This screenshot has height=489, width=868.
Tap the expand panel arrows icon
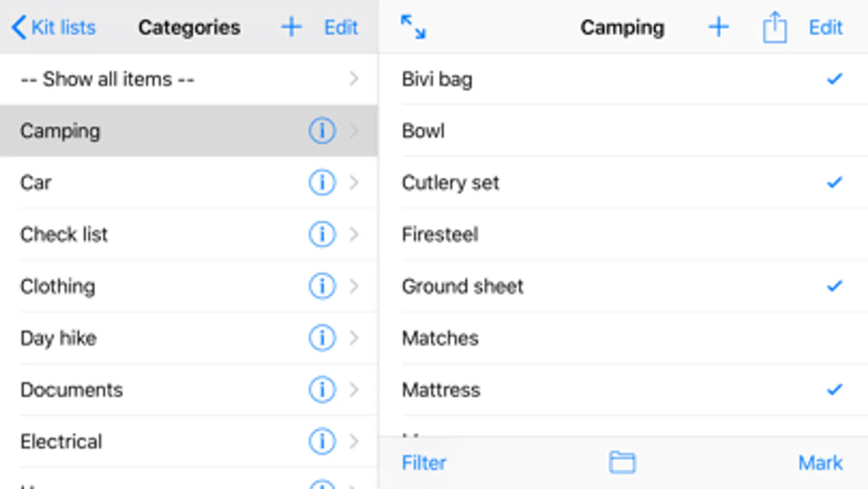click(413, 27)
